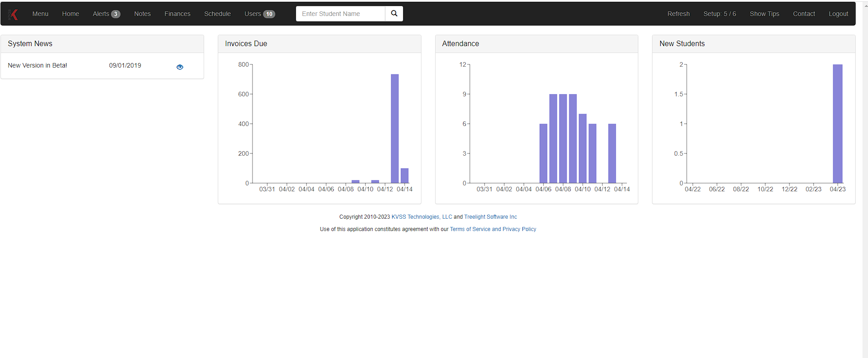Click Refresh in the top bar
The height and width of the screenshot is (358, 868).
point(678,14)
